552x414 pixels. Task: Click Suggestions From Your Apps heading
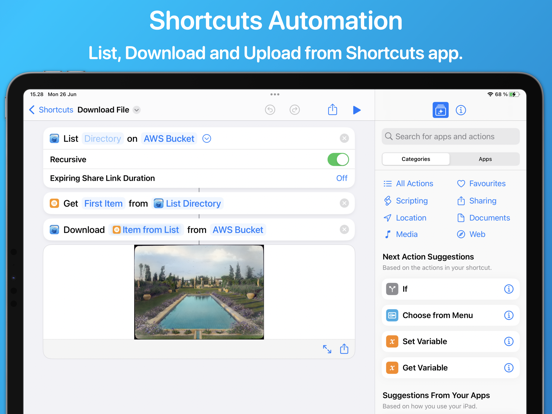click(x=436, y=395)
